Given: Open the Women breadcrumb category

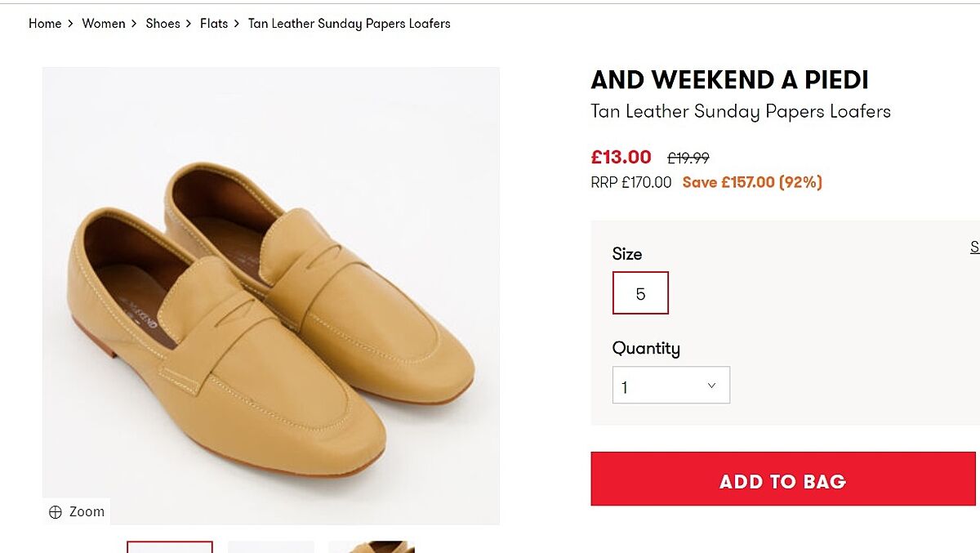Looking at the screenshot, I should click(x=104, y=24).
